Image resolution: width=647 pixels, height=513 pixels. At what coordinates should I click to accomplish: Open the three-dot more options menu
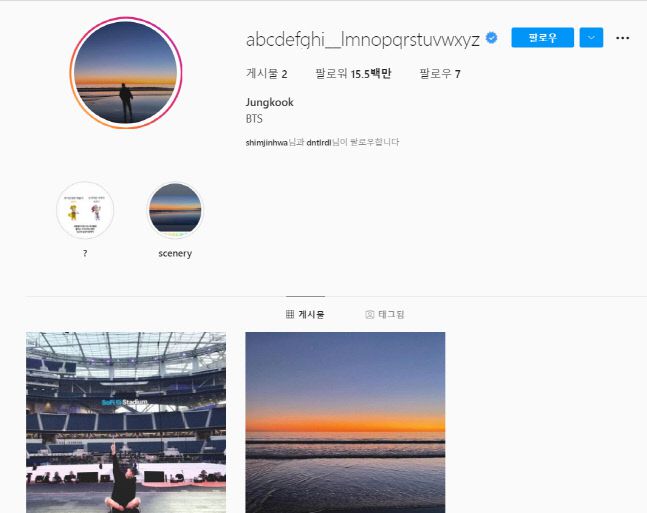point(622,38)
